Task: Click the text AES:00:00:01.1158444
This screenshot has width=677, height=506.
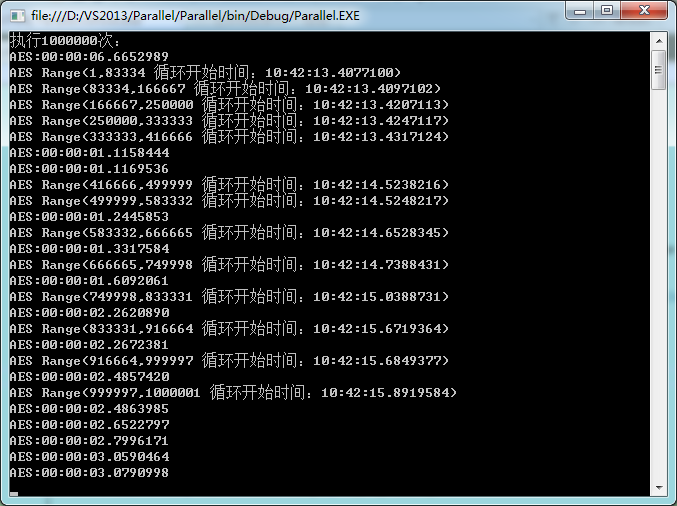Action: coord(89,152)
